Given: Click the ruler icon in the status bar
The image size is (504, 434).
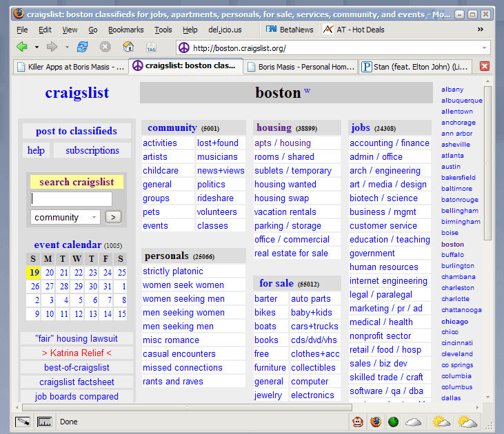Looking at the screenshot, I should click(44, 422).
